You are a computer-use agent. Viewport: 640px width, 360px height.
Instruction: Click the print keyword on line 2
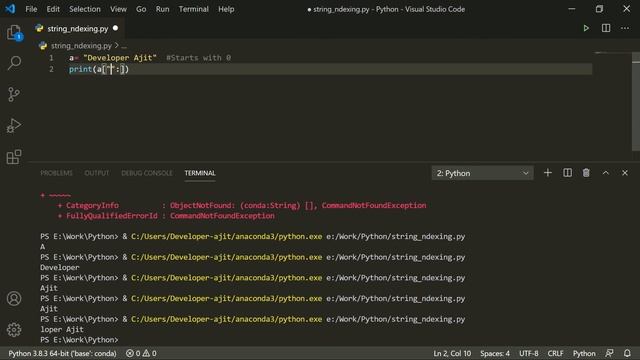(x=80, y=69)
